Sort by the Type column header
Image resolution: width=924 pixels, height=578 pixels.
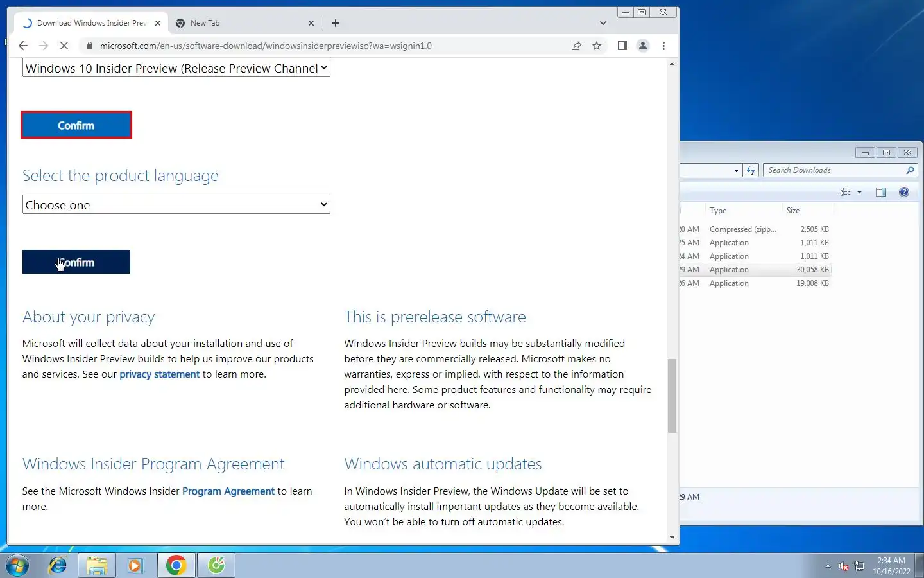tap(743, 211)
